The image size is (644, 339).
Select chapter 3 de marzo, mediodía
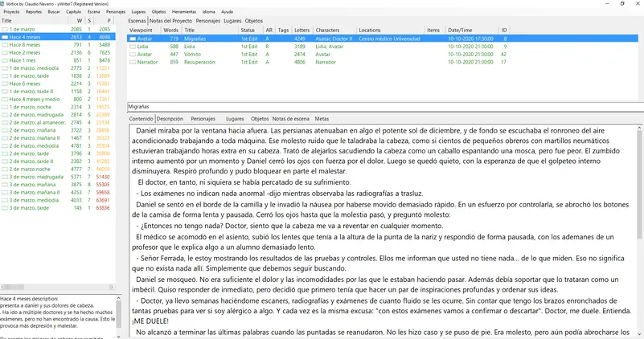point(34,201)
